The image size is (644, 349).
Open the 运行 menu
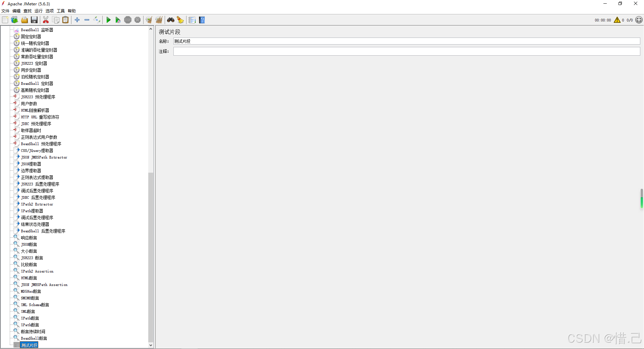(39, 11)
